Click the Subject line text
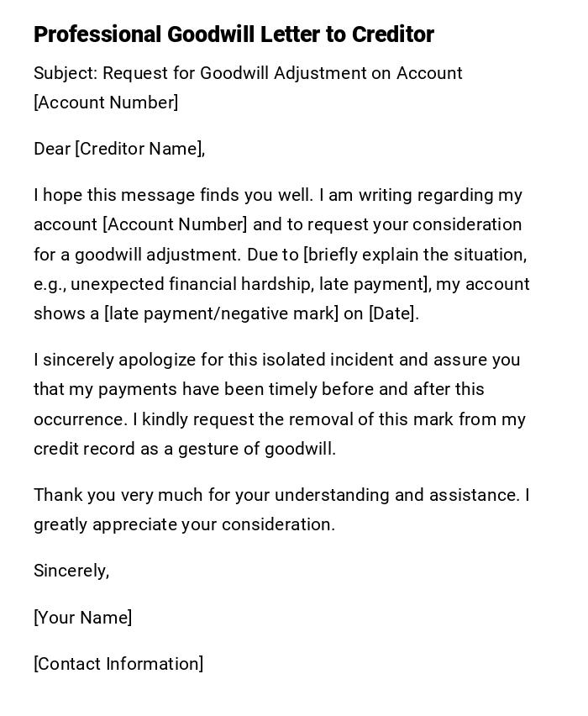588x716 pixels. point(248,73)
